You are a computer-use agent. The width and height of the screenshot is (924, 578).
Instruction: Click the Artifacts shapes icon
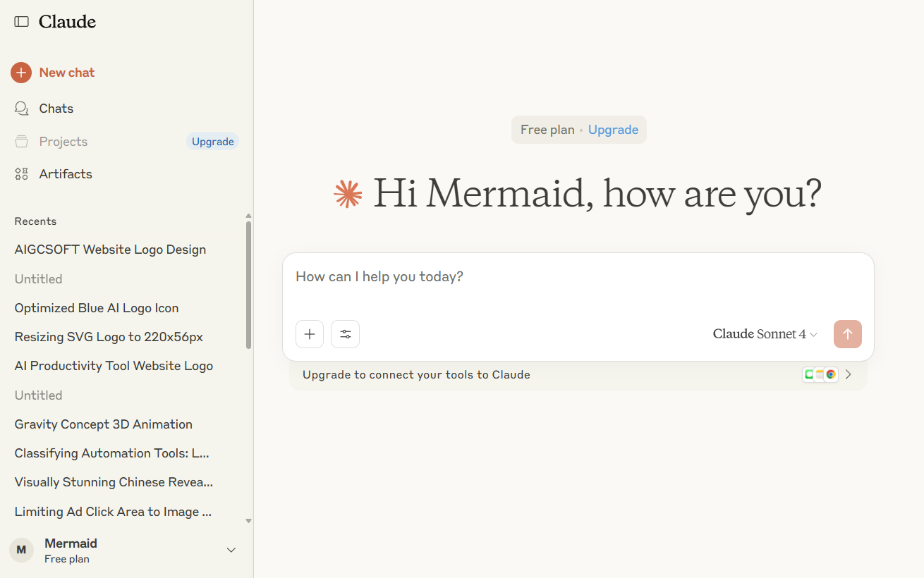(x=22, y=174)
